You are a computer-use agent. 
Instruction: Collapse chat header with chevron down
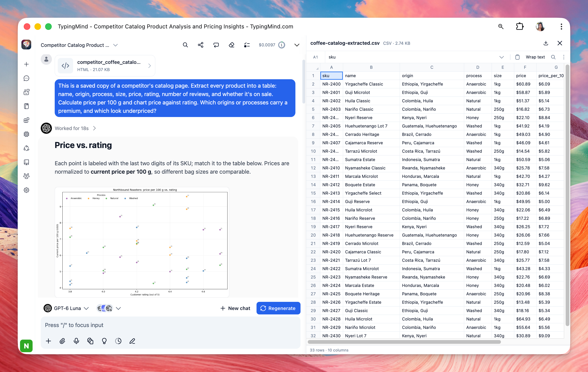(297, 45)
